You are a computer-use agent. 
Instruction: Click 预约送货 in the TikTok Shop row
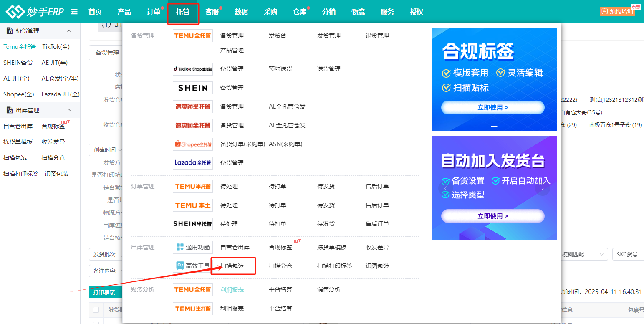click(x=280, y=69)
